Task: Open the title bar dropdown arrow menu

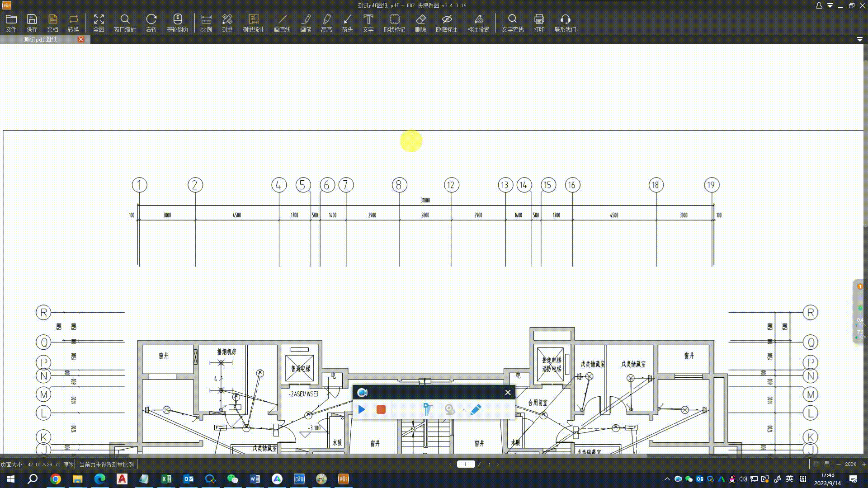Action: click(x=830, y=5)
